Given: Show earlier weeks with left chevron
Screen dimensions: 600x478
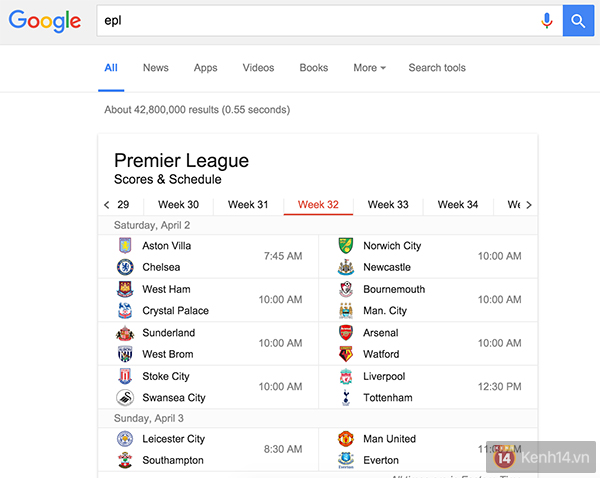Looking at the screenshot, I should tap(106, 205).
